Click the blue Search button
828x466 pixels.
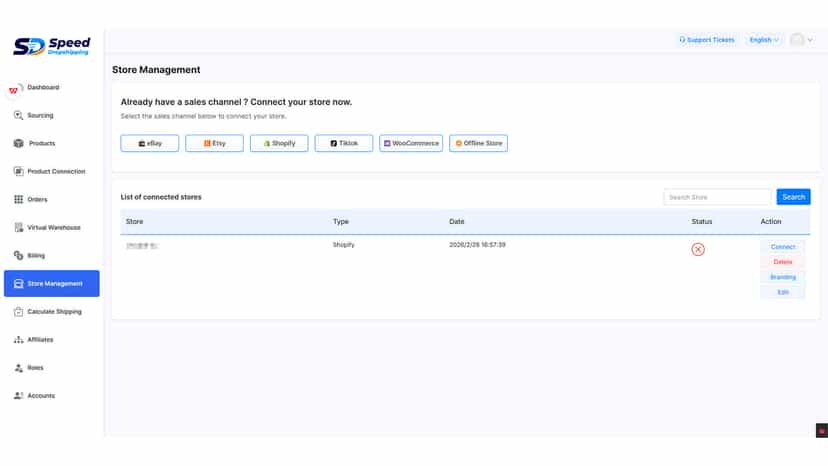pos(793,197)
